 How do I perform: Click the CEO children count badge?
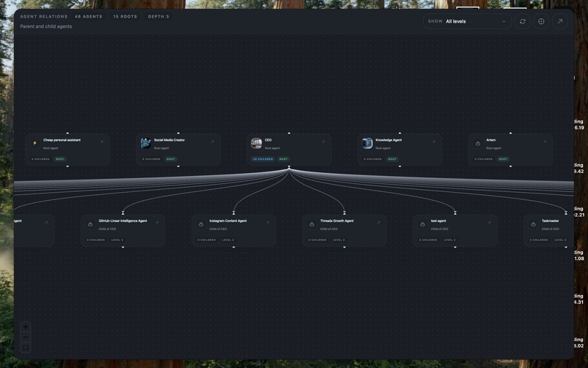(x=263, y=159)
